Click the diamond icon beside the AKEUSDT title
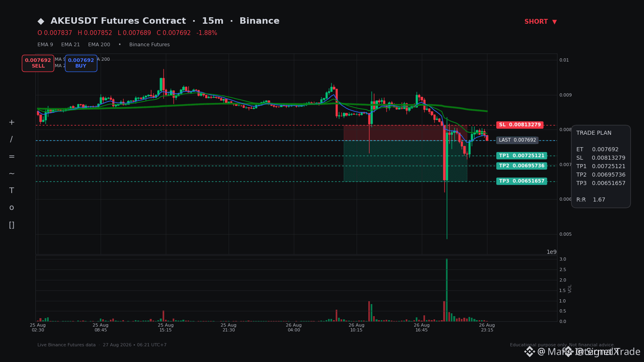 pos(41,21)
